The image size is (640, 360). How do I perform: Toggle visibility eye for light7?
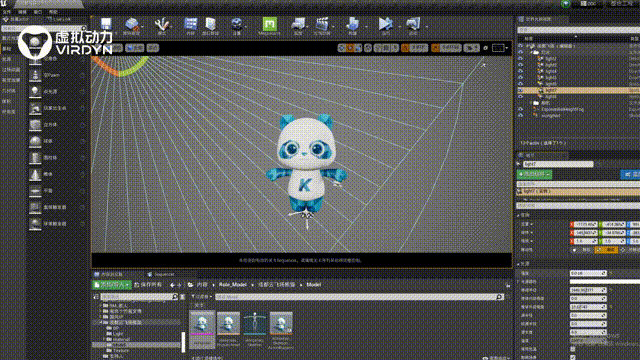(520, 90)
